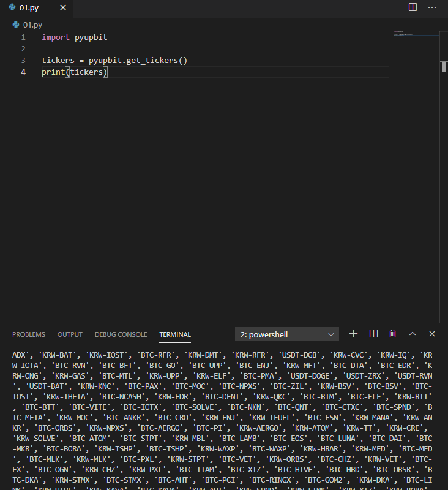
Task: Close the 01.py editor tab
Action: pos(63,7)
